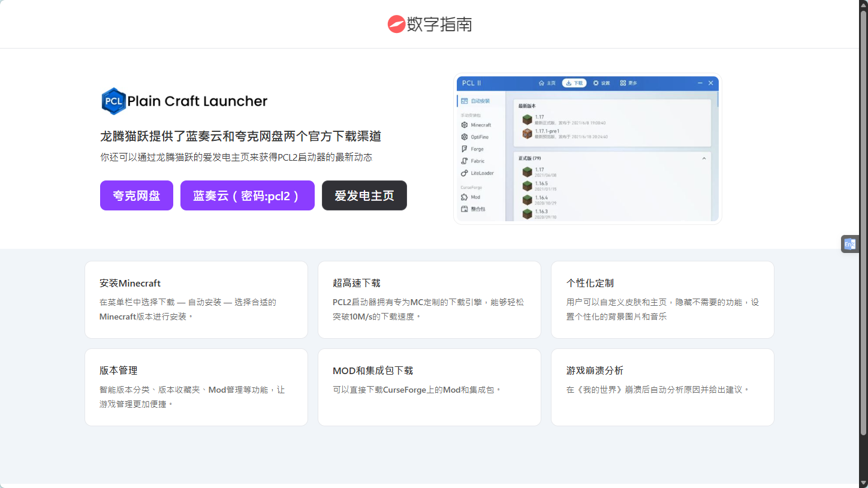Click the blue PCL hexagon logo
Viewport: 868px width, 488px height.
click(x=113, y=101)
